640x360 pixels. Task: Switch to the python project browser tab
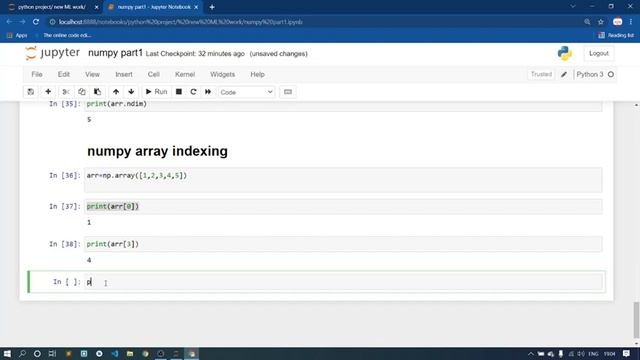pos(52,7)
